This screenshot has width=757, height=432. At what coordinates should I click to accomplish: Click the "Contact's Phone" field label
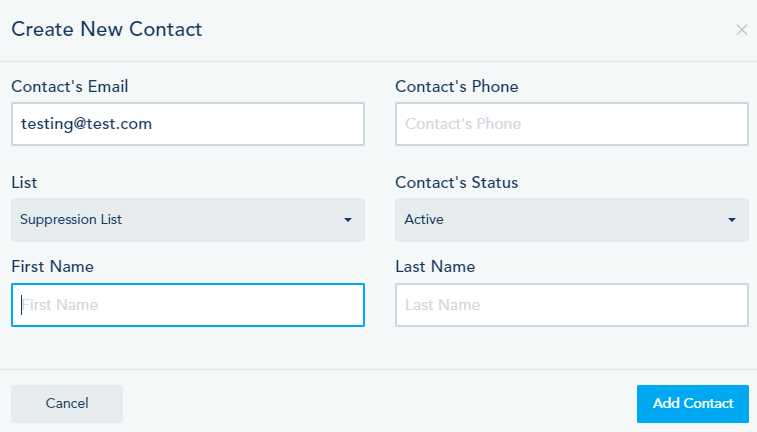pyautogui.click(x=456, y=87)
